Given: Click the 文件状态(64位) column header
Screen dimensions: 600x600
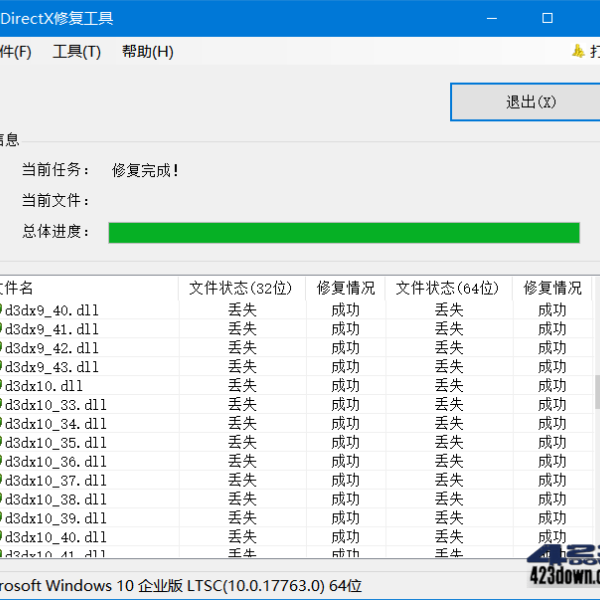Looking at the screenshot, I should click(448, 288).
